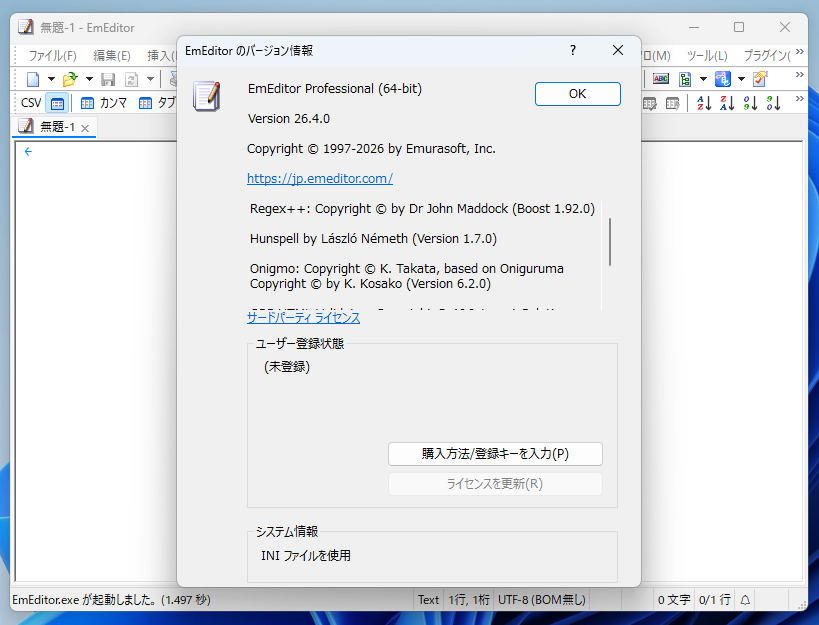Screen dimensions: 819x625
Task: Click the Regex++ copyright line
Action: pyautogui.click(x=422, y=209)
